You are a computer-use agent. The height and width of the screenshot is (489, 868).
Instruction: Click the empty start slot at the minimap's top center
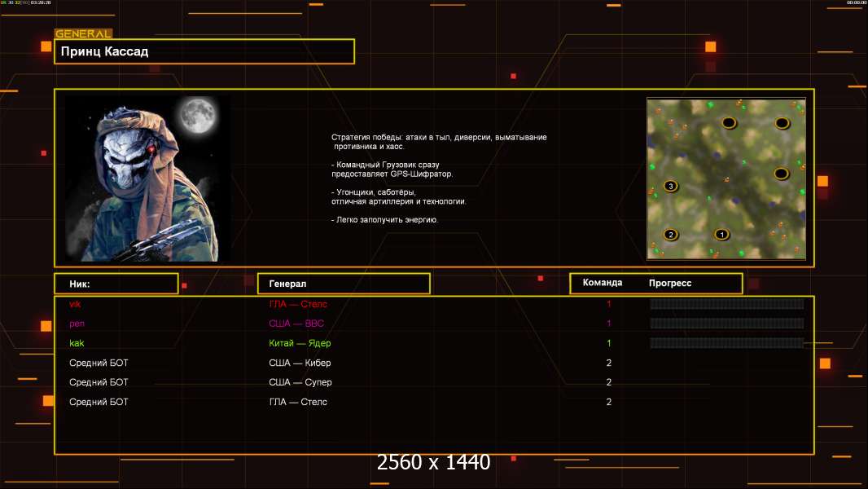729,123
